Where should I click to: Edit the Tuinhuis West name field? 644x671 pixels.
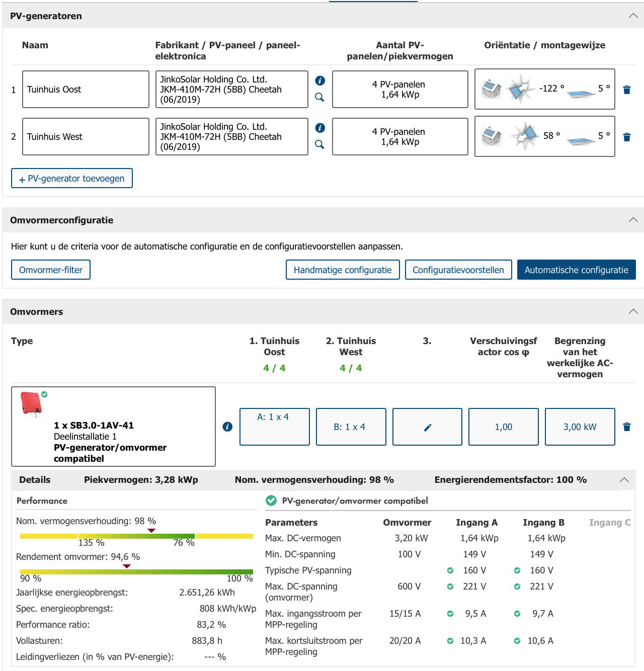pyautogui.click(x=86, y=136)
